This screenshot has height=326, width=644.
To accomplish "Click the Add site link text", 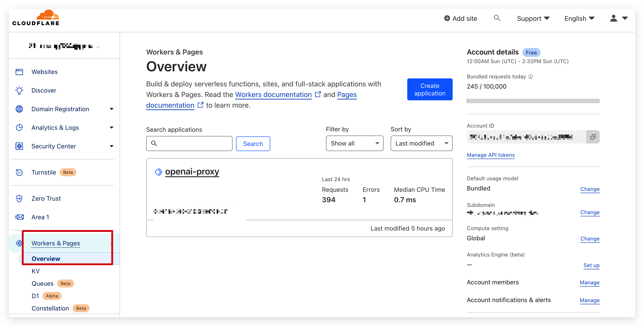I will coord(465,19).
